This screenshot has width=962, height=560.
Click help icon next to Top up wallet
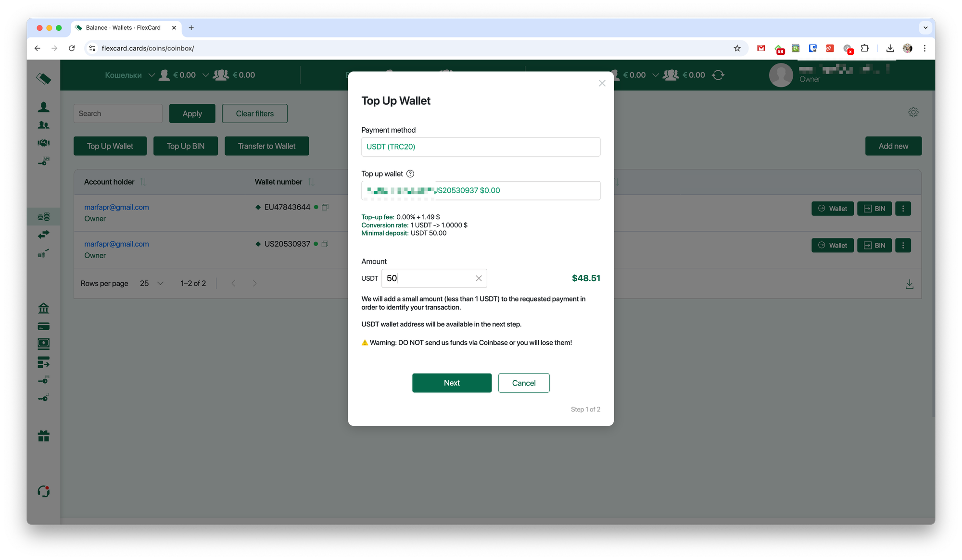pos(410,174)
